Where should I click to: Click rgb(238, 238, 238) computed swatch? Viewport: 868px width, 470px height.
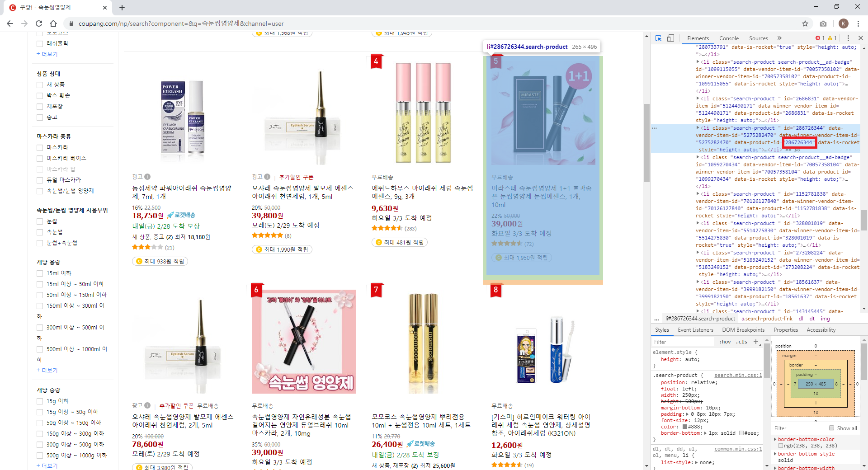click(x=781, y=446)
